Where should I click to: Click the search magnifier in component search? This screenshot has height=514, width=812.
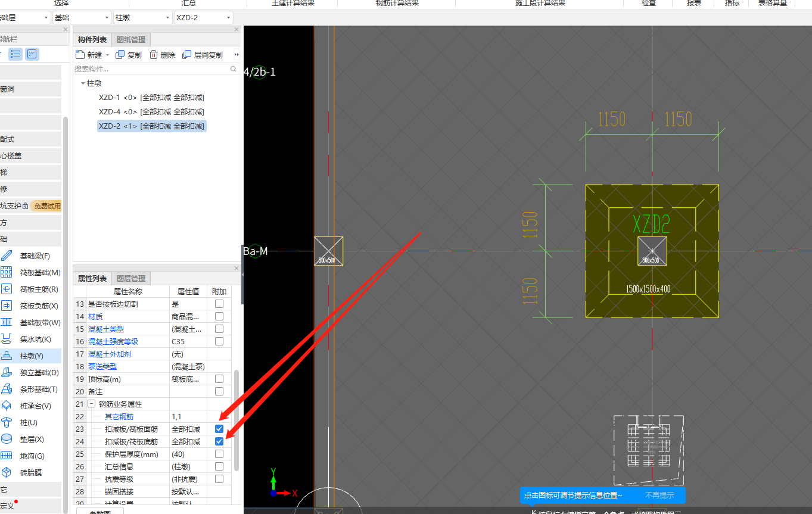tap(234, 69)
